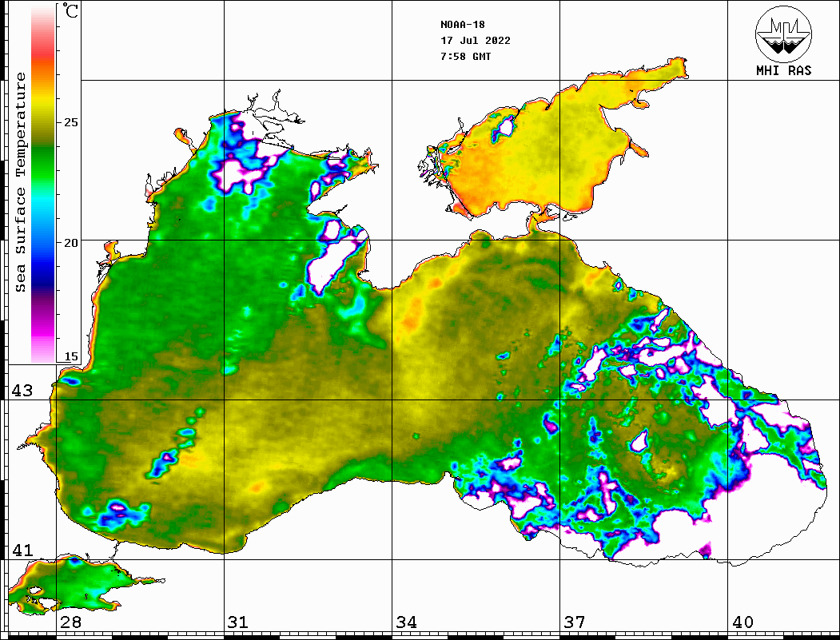
Task: Click longitude label 34
Action: [x=406, y=622]
